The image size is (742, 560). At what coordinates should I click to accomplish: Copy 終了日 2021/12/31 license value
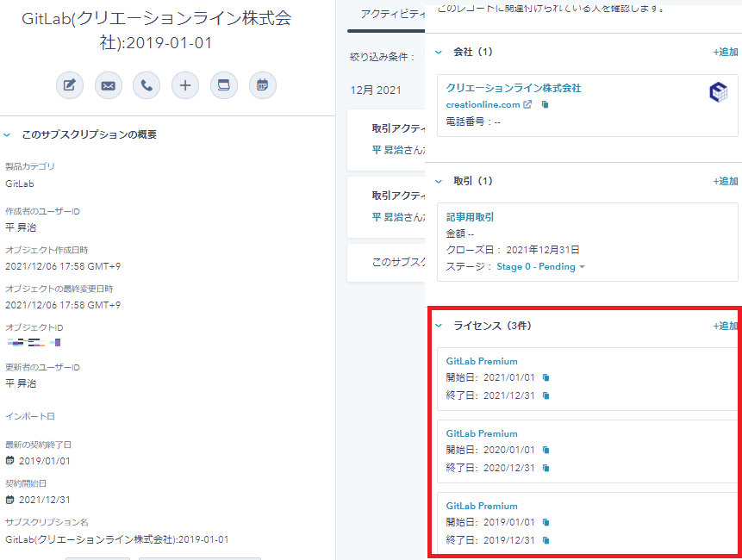546,395
